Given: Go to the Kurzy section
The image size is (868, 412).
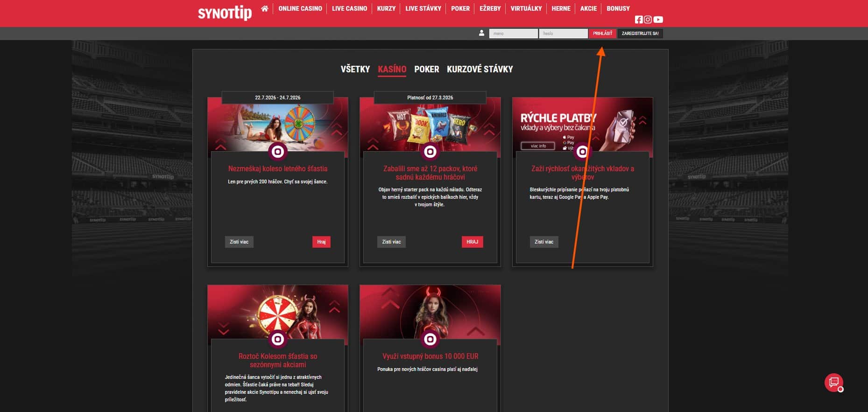Looking at the screenshot, I should (386, 8).
